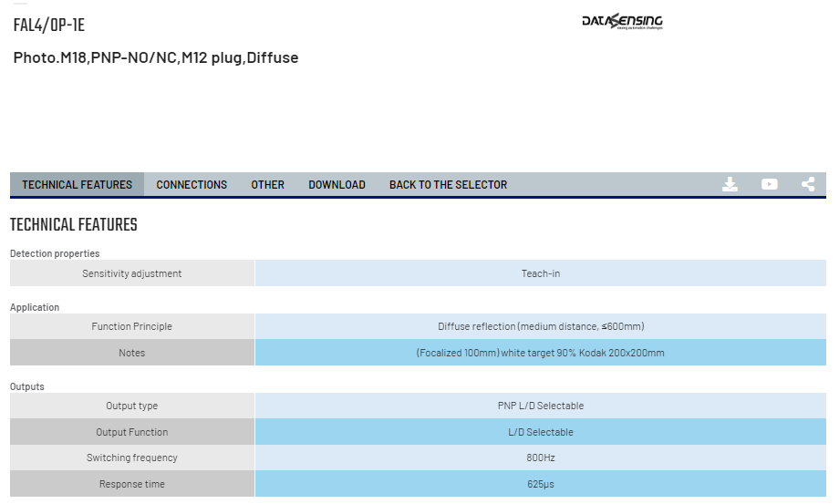Select the Switching frequency label

coord(132,458)
